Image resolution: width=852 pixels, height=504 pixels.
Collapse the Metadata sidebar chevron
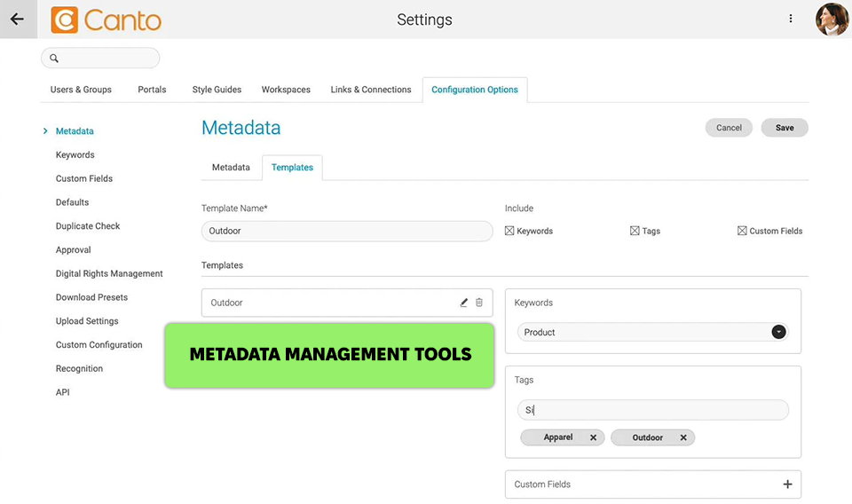[x=45, y=131]
